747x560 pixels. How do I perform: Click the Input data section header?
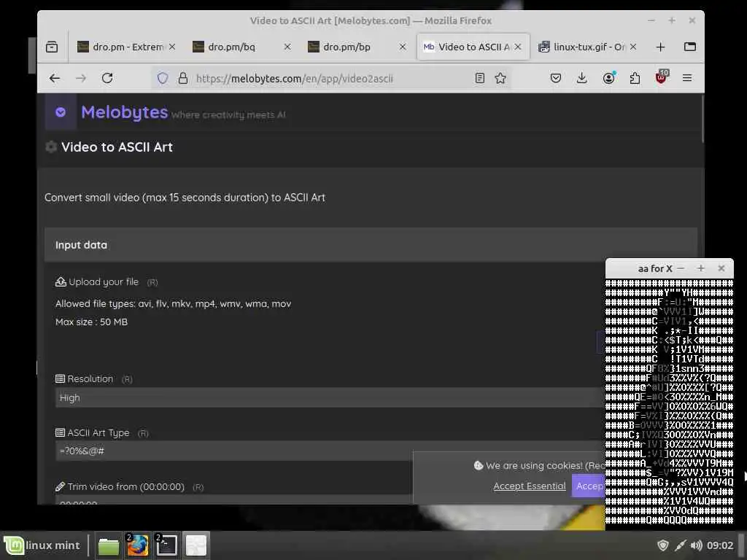point(371,245)
